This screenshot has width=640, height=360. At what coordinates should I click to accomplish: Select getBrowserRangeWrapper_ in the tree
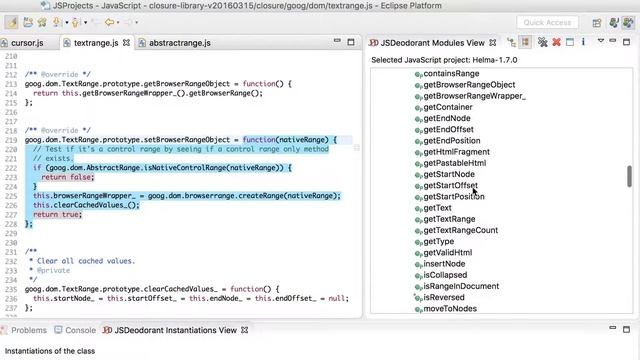tap(474, 96)
